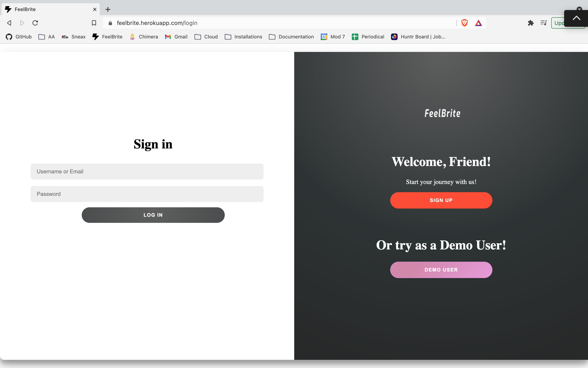Expand the AA bookmarks folder

46,37
